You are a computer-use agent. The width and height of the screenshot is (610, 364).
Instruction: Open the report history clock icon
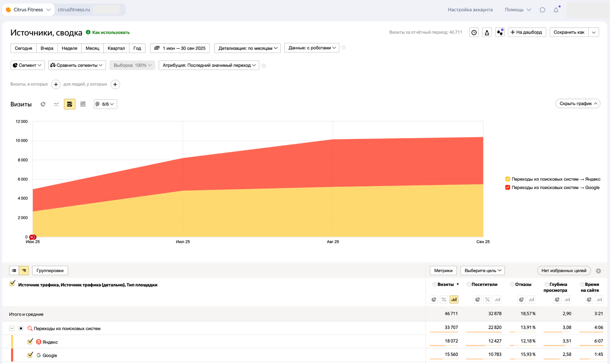474,32
